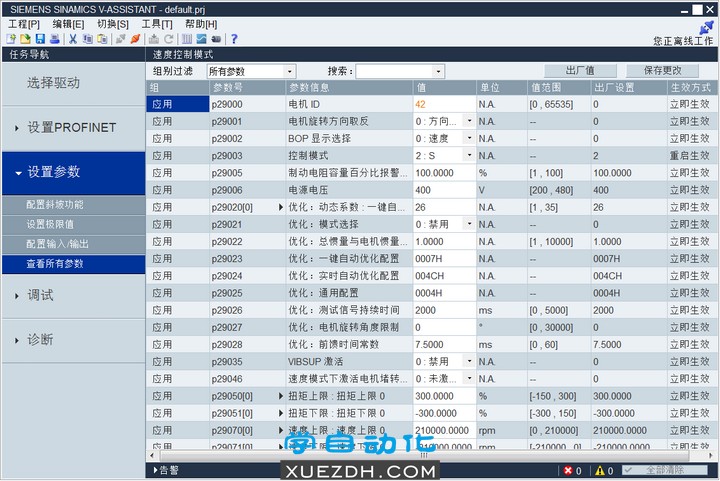Expand the p29051[0] 扭矩下限 index arrow

click(x=281, y=413)
